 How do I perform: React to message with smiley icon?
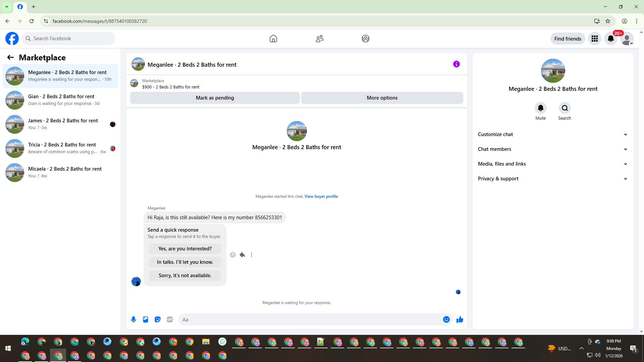point(233,255)
